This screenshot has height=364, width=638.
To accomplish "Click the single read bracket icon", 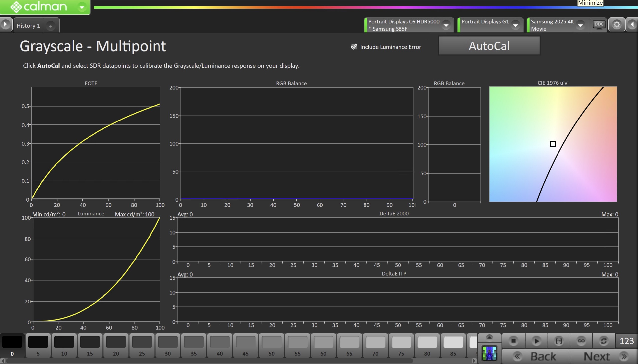I will coord(559,341).
